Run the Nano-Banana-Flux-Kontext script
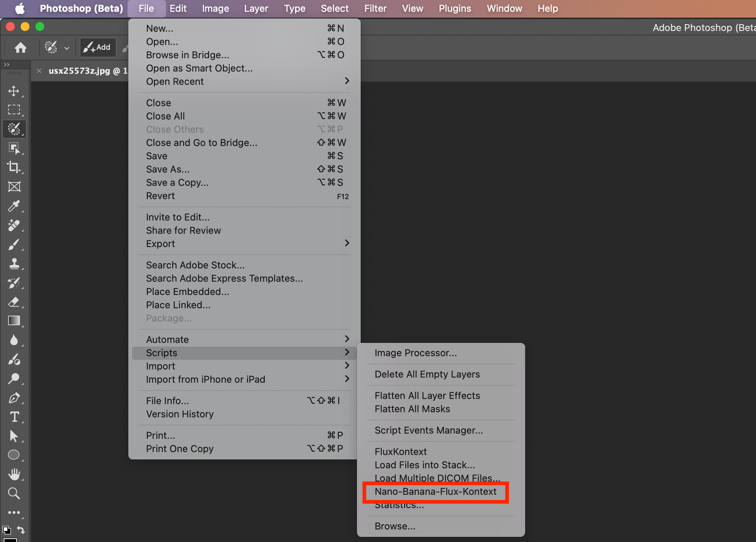 click(436, 492)
